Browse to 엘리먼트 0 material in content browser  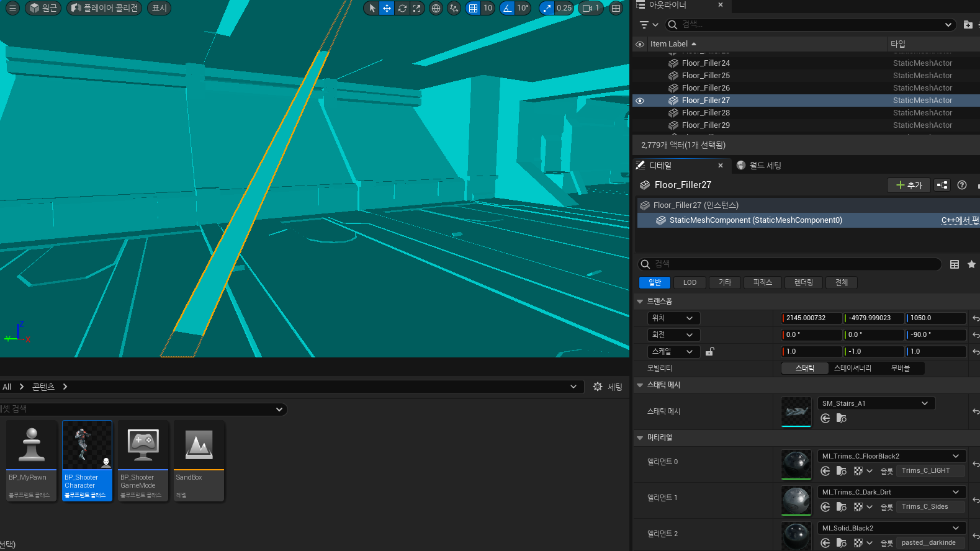(x=841, y=471)
